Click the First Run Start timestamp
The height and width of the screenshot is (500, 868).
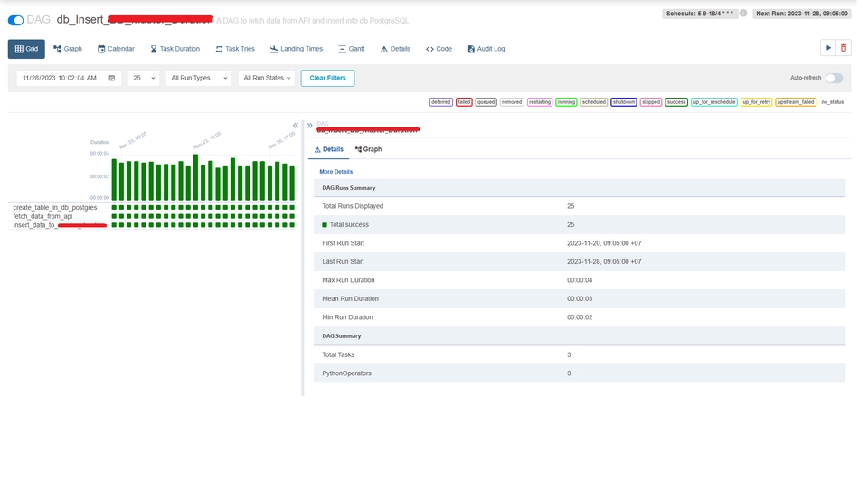pyautogui.click(x=604, y=243)
